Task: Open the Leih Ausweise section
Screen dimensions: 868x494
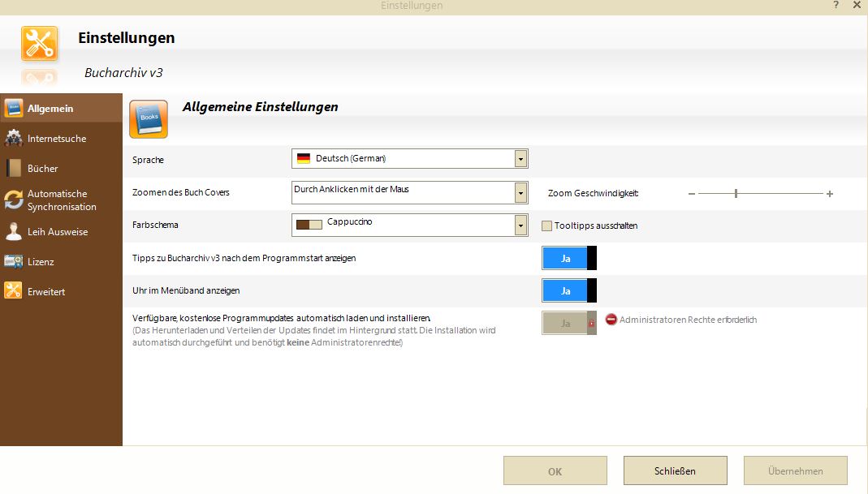Action: pos(61,232)
